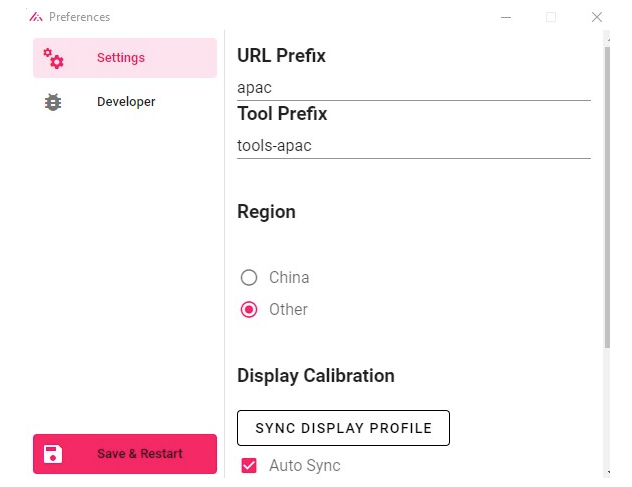Open the Settings tab
Image resolution: width=632 pixels, height=487 pixels.
[x=125, y=58]
